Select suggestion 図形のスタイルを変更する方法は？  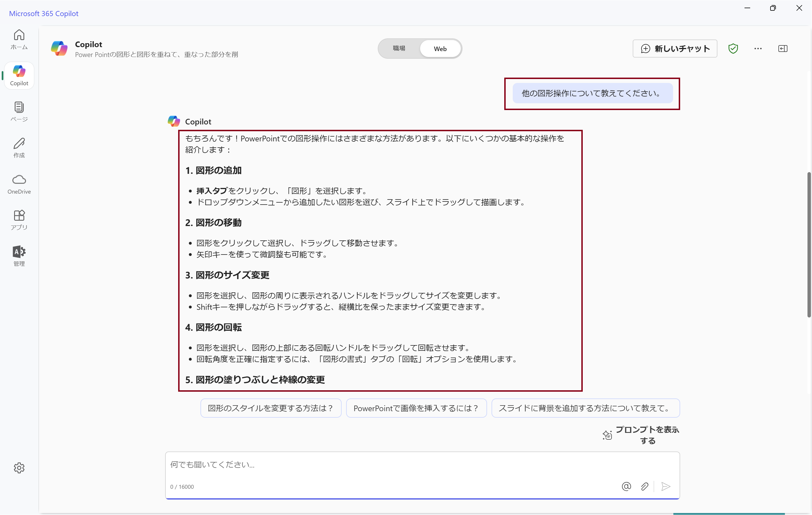[271, 408]
